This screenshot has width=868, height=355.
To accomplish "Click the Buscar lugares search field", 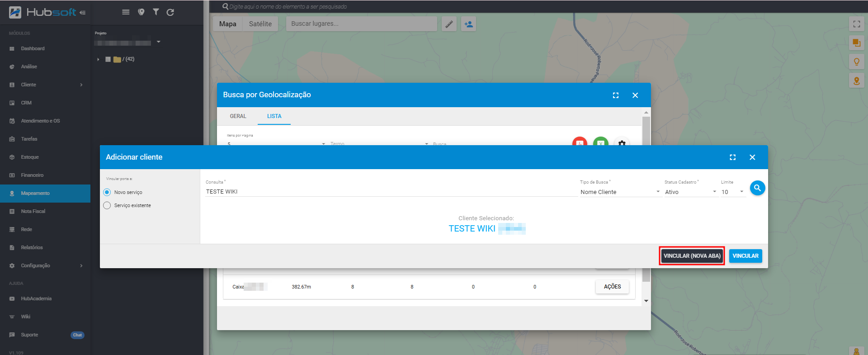I will click(x=361, y=24).
